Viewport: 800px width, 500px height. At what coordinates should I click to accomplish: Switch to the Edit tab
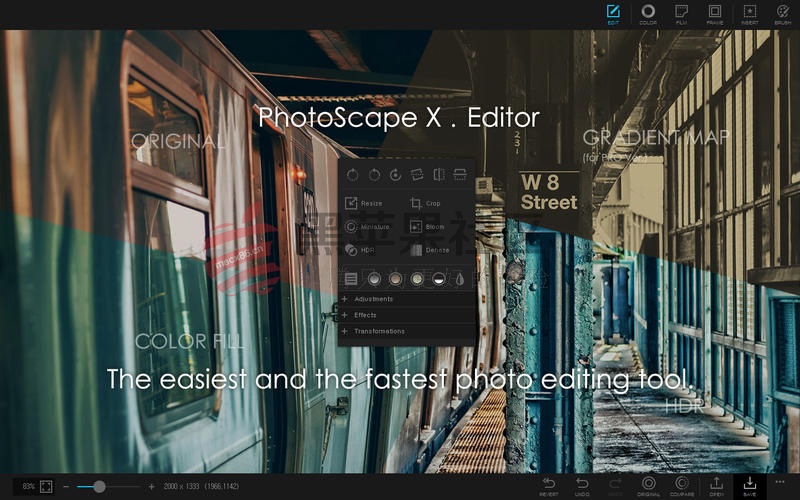coord(613,14)
